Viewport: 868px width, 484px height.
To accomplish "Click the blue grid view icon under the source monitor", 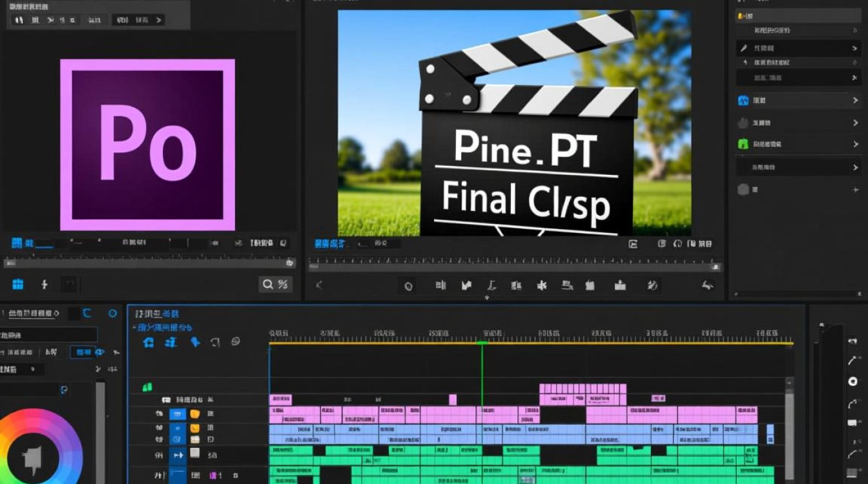I will pyautogui.click(x=17, y=284).
